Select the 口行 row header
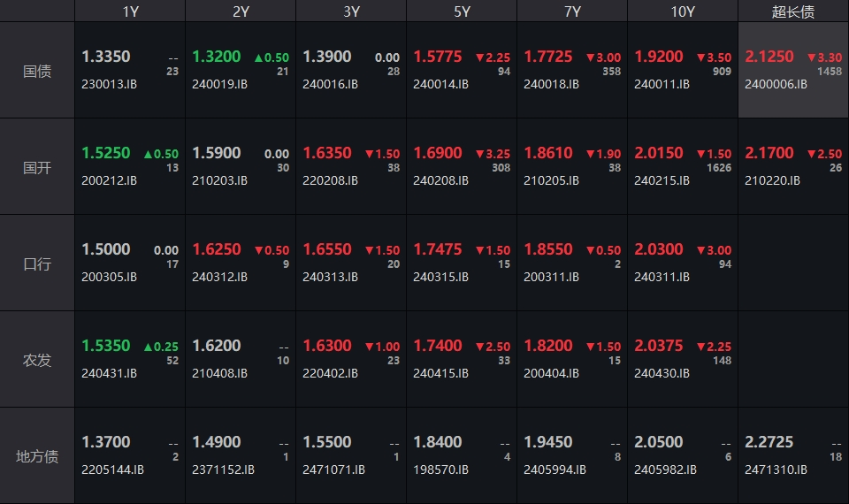This screenshot has height=504, width=849. [37, 263]
